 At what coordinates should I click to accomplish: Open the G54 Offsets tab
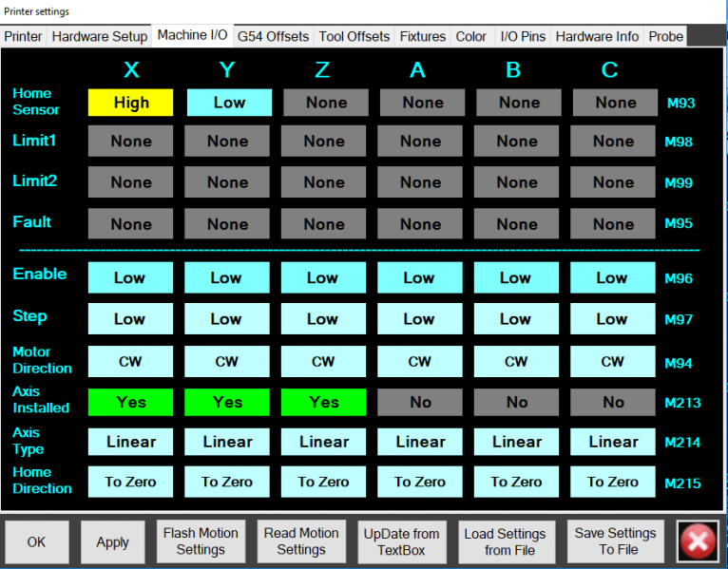[x=273, y=36]
